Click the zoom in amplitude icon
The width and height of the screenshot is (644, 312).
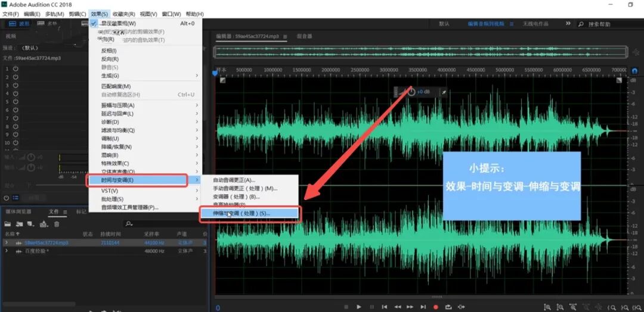(x=547, y=307)
